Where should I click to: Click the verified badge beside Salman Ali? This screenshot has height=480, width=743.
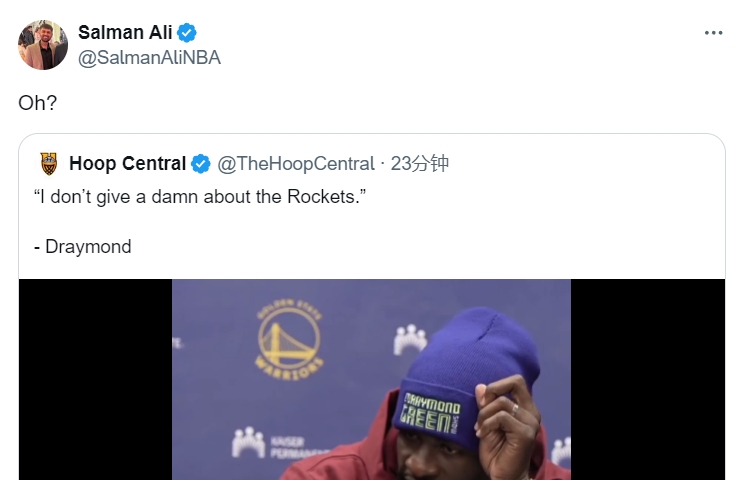(187, 33)
